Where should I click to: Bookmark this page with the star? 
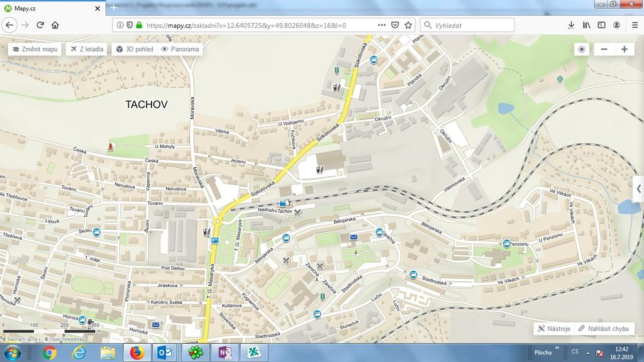point(408,25)
